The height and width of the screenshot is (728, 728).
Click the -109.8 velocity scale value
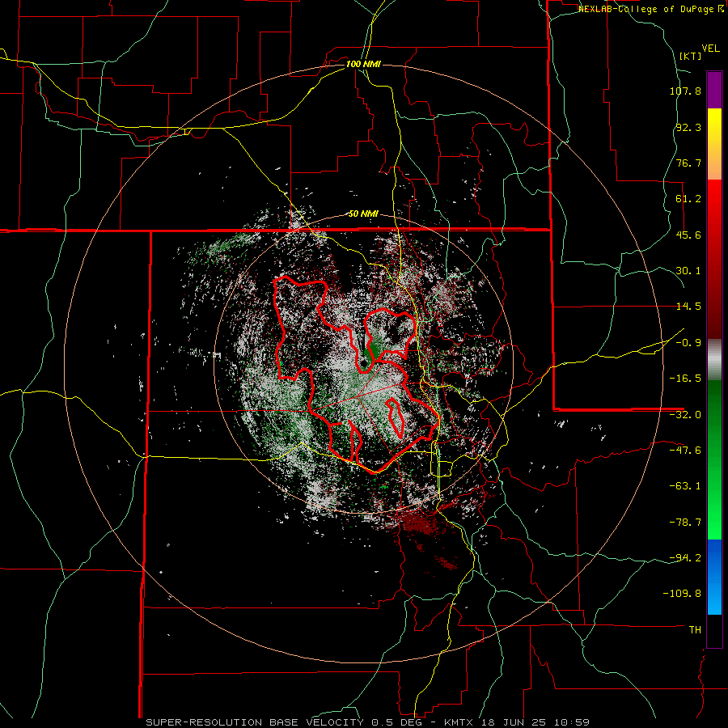[682, 594]
